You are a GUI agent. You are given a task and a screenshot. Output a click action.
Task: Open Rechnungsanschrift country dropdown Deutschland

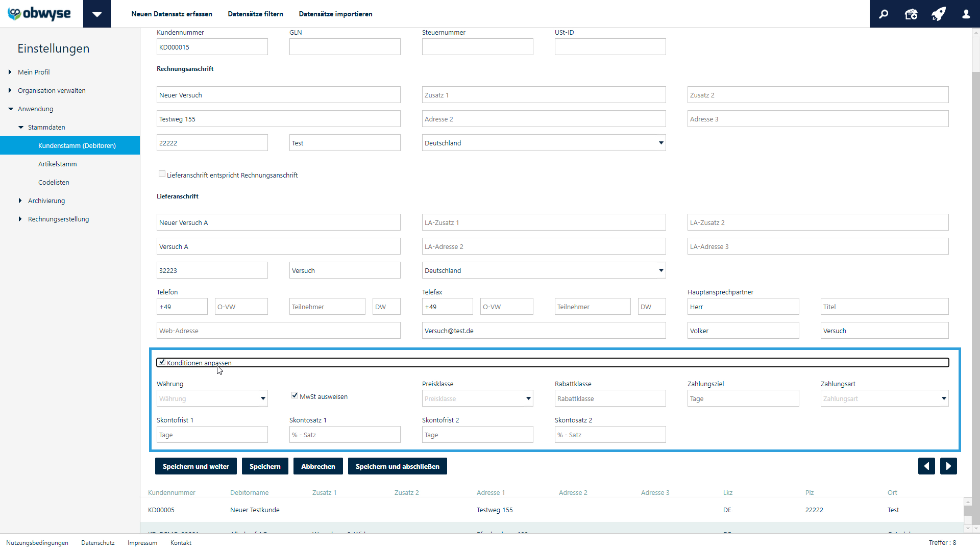click(544, 143)
